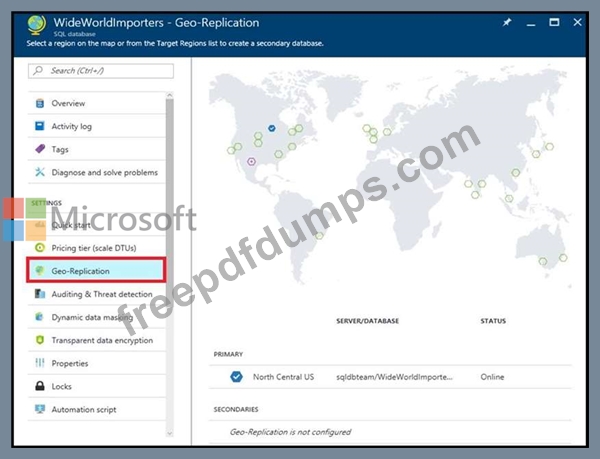Click the North Central US primary row
This screenshot has width=600, height=459.
(390, 377)
